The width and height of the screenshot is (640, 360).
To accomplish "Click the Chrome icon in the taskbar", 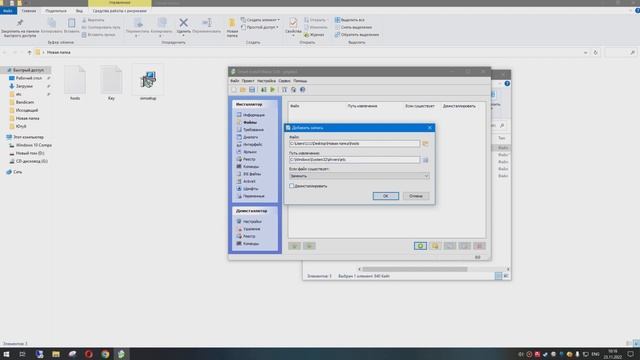I will point(105,354).
